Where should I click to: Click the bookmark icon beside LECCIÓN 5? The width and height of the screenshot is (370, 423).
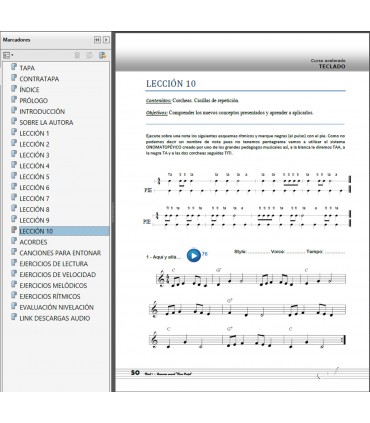pyautogui.click(x=14, y=176)
